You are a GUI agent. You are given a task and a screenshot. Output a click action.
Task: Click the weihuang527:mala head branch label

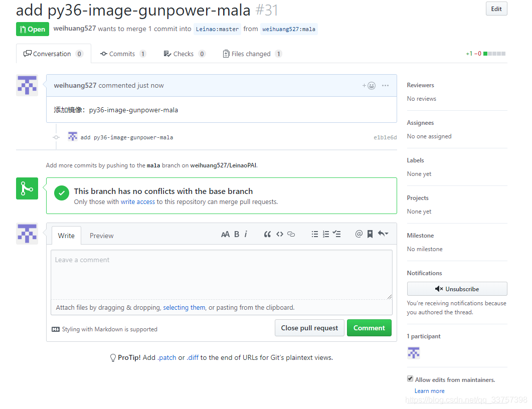[x=289, y=29]
